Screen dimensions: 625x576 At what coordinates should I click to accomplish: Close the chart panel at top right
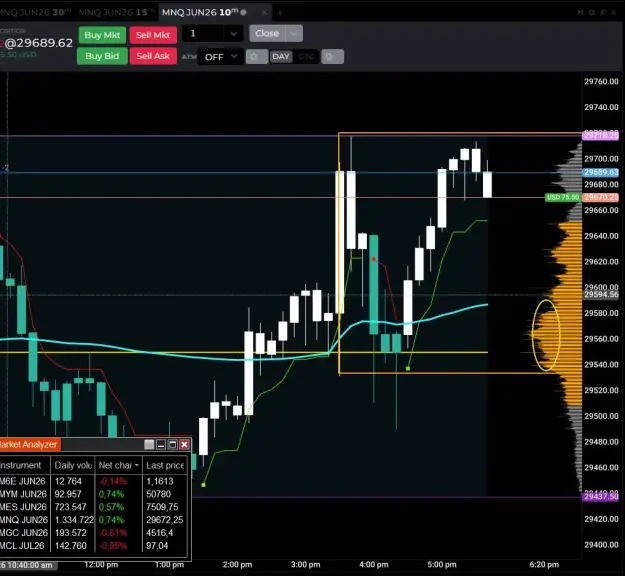614,13
